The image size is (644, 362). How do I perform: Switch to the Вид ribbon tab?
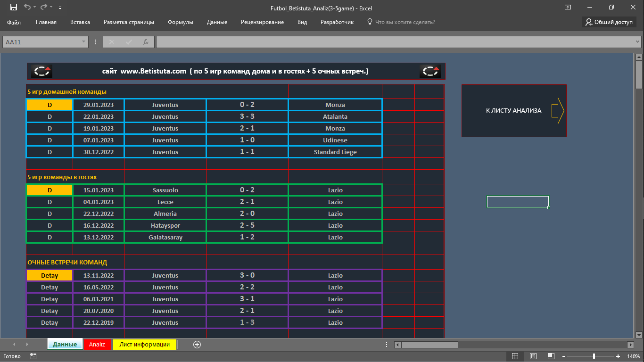[x=302, y=22]
